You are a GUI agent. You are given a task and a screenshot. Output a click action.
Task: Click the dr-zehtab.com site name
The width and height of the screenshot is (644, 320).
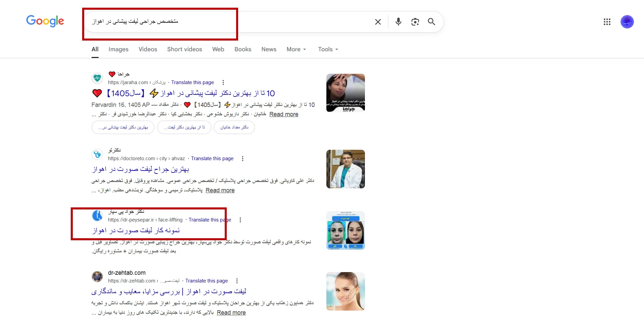click(127, 273)
